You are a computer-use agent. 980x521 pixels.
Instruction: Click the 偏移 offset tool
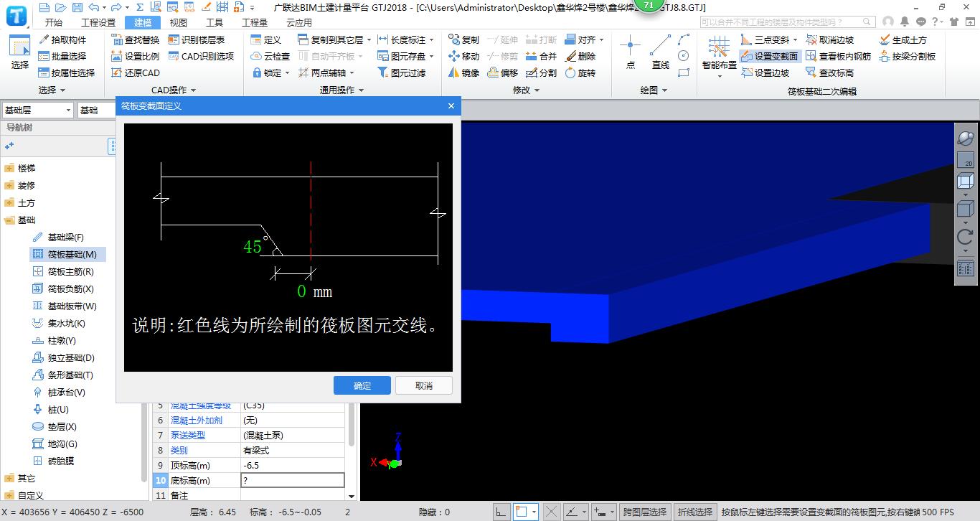(502, 72)
